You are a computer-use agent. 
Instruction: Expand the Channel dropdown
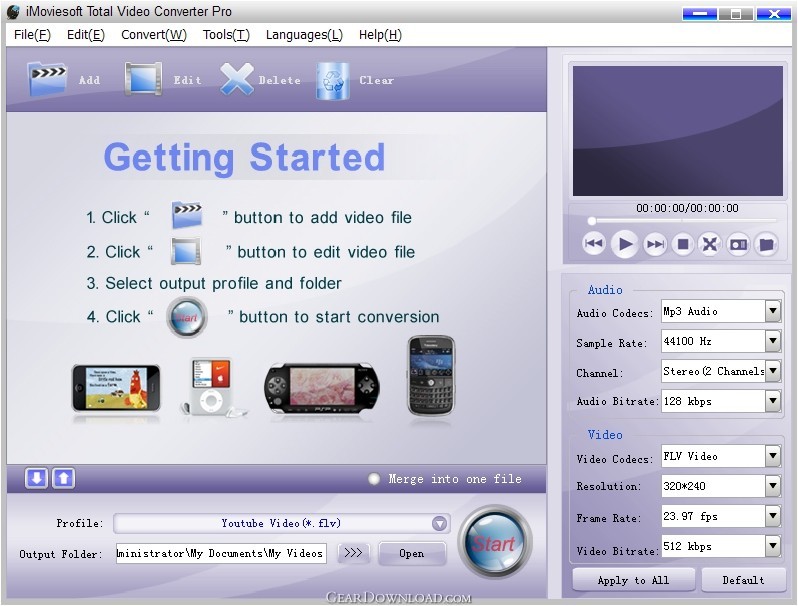pyautogui.click(x=773, y=371)
